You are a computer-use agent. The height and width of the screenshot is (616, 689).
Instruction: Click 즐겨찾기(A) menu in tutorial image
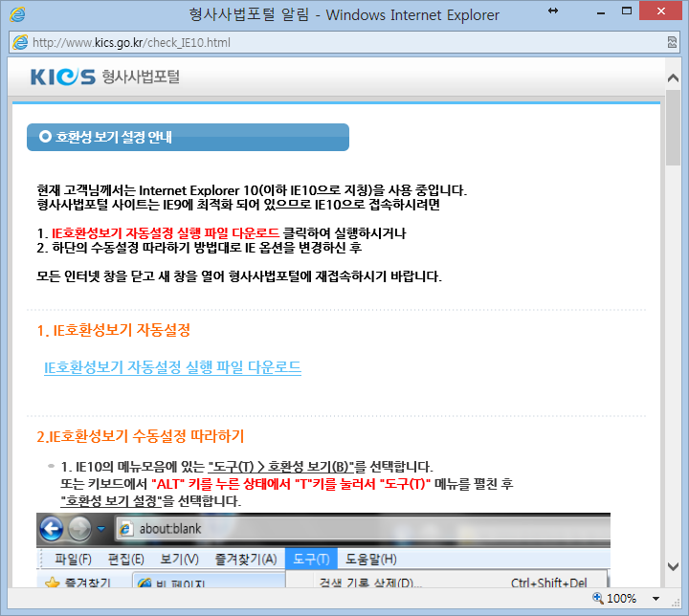point(246,559)
